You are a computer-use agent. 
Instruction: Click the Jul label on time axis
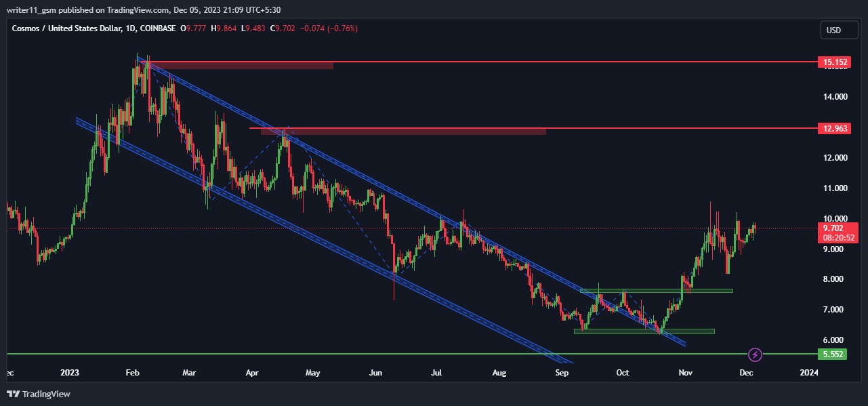[436, 373]
